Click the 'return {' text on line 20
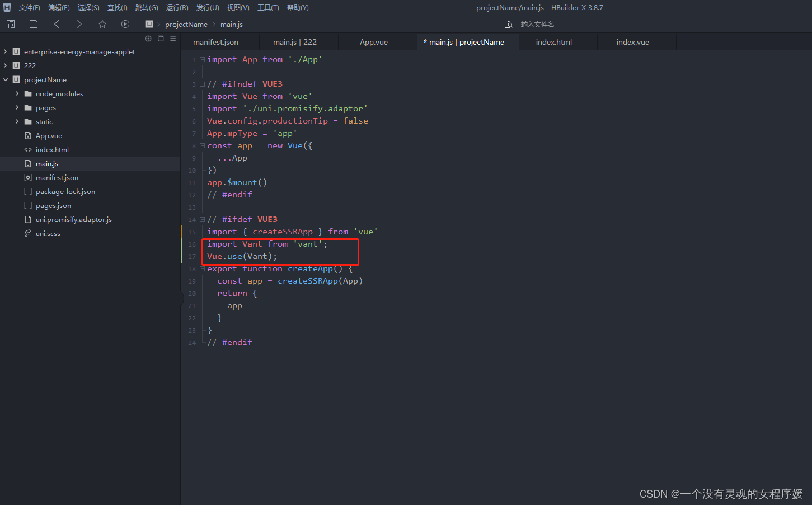Image resolution: width=812 pixels, height=505 pixels. (x=237, y=294)
